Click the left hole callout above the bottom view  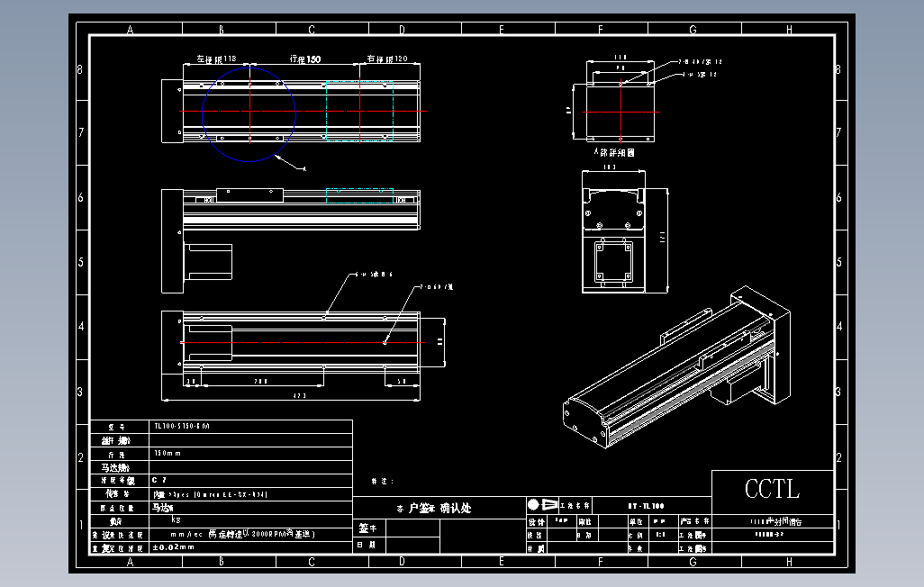(x=375, y=274)
